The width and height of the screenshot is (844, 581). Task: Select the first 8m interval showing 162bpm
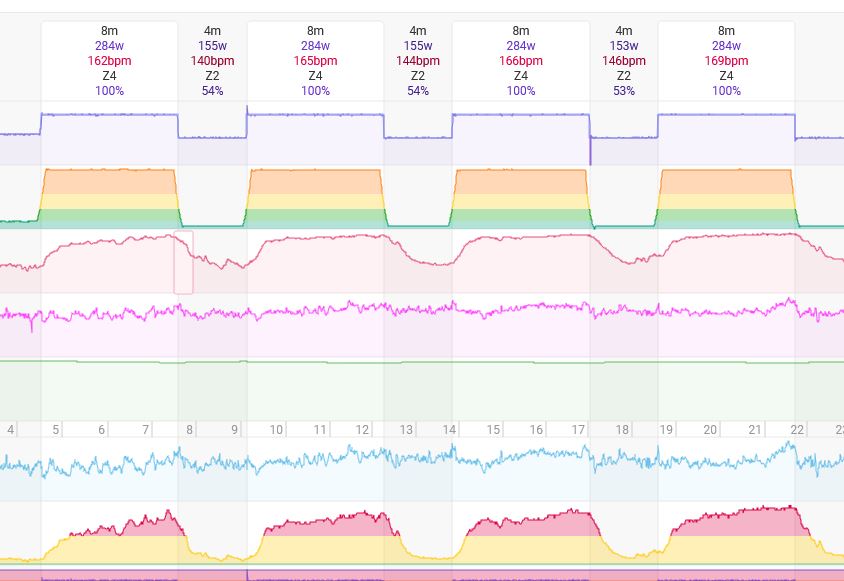[109, 60]
